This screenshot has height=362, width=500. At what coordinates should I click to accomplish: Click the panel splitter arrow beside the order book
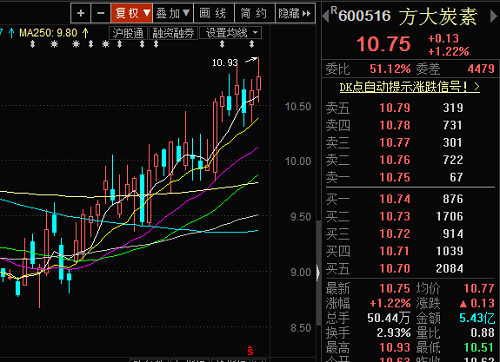point(318,273)
